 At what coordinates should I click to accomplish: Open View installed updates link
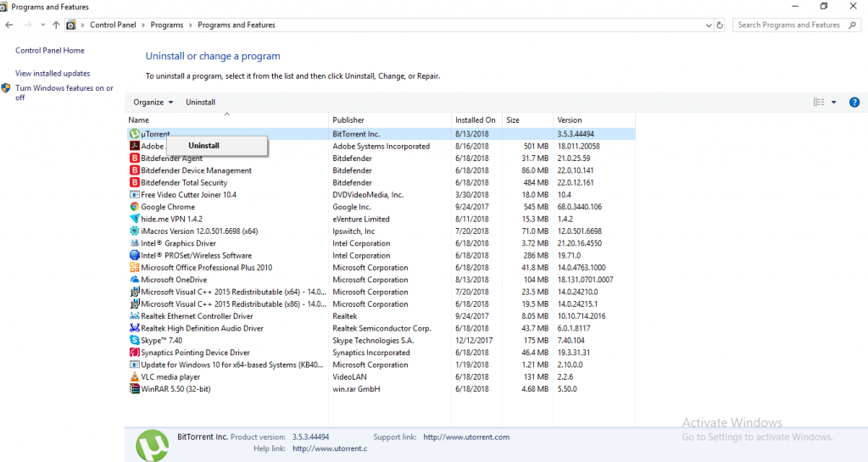53,74
